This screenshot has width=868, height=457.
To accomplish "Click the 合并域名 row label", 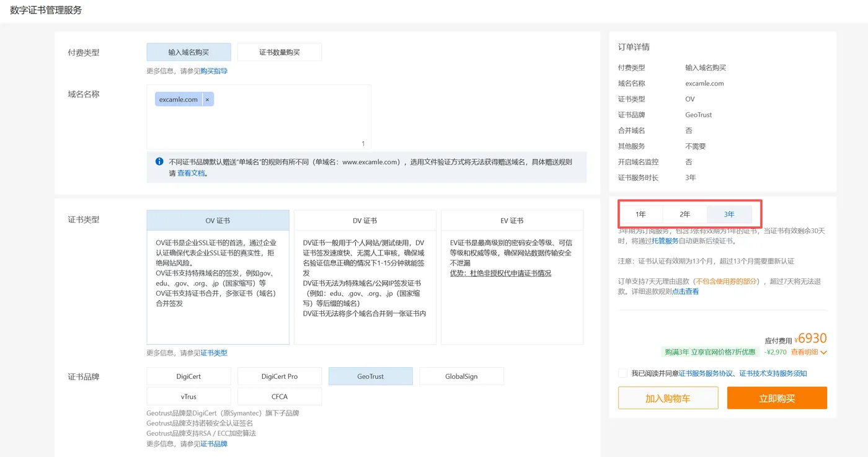I will [632, 131].
